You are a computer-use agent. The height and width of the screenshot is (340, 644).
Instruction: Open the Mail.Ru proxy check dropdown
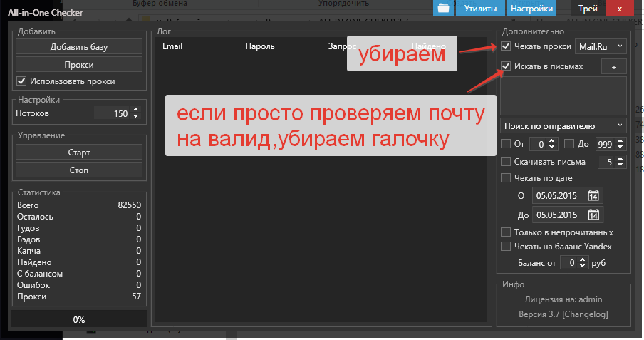pos(600,46)
